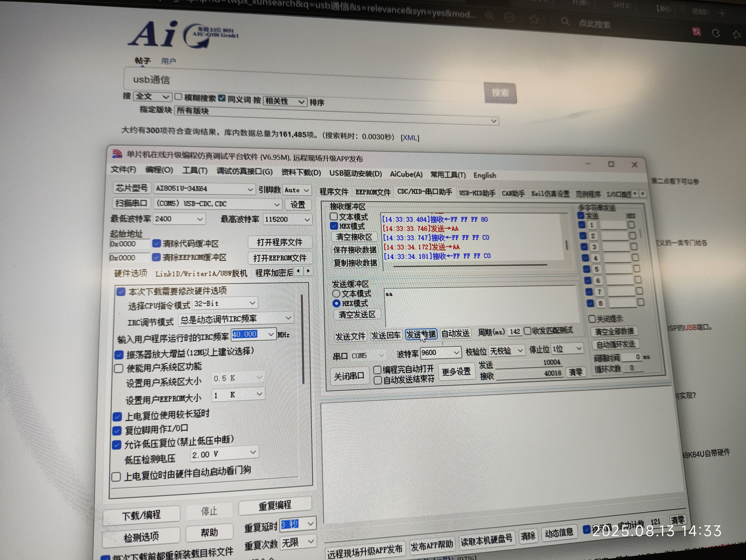This screenshot has height=560, width=746.
Task: Toggle 允许低压复位 checkbox
Action: (116, 445)
